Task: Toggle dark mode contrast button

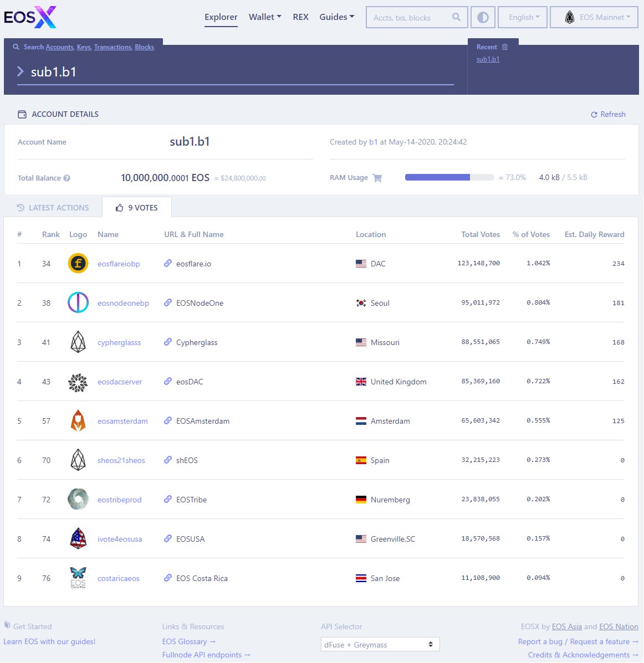Action: 483,17
